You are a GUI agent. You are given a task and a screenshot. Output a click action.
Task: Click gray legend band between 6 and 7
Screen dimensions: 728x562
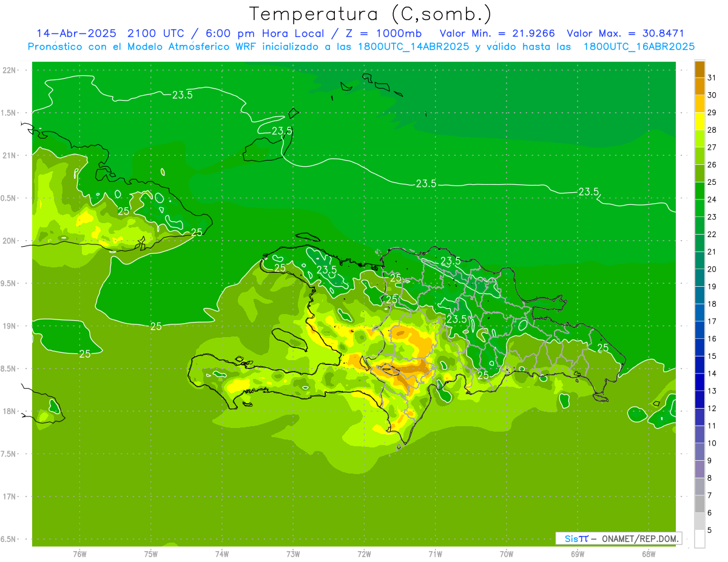pos(699,504)
